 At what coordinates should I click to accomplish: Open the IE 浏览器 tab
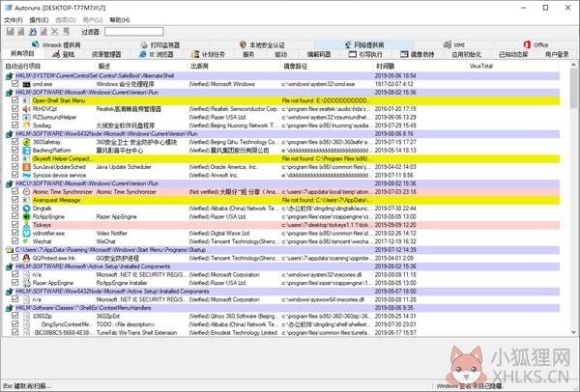(157, 54)
